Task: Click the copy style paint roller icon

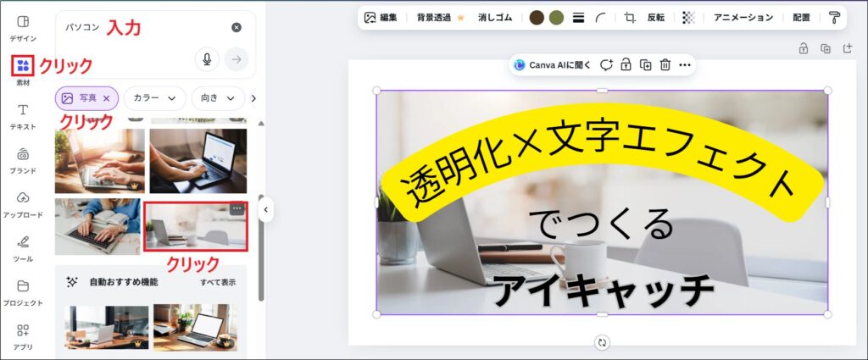Action: (x=834, y=18)
